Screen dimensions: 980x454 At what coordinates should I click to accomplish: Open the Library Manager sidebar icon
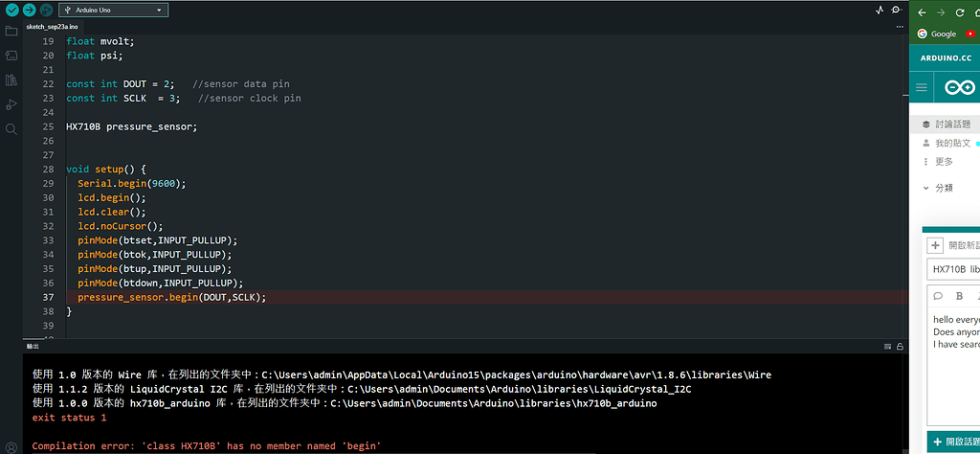tap(11, 80)
